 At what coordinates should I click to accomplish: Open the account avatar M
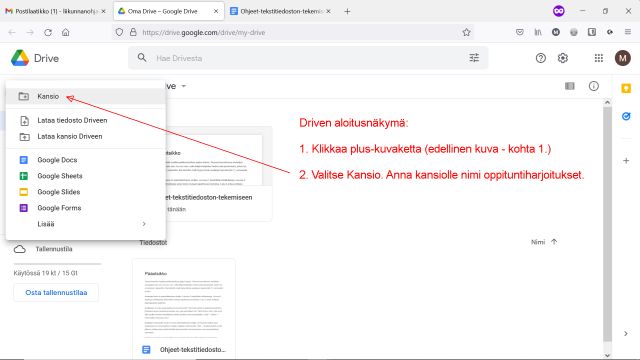pyautogui.click(x=622, y=58)
